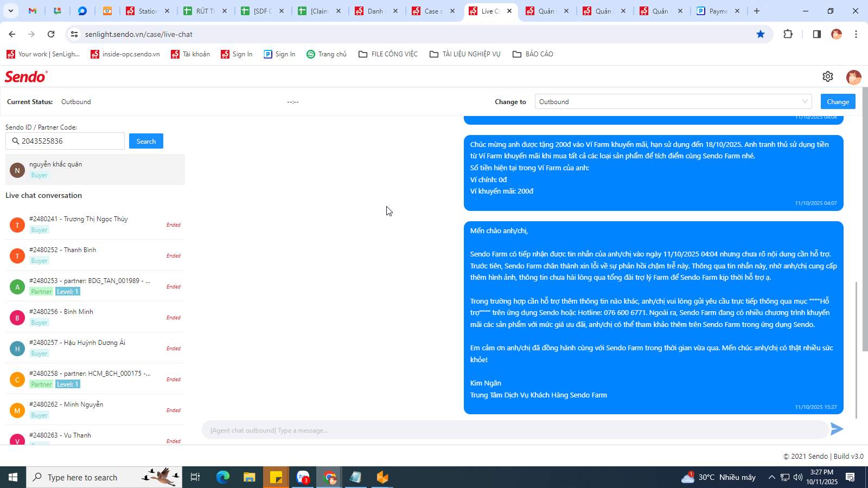868x488 pixels.
Task: Click the Windows taskbar search box
Action: tap(104, 477)
